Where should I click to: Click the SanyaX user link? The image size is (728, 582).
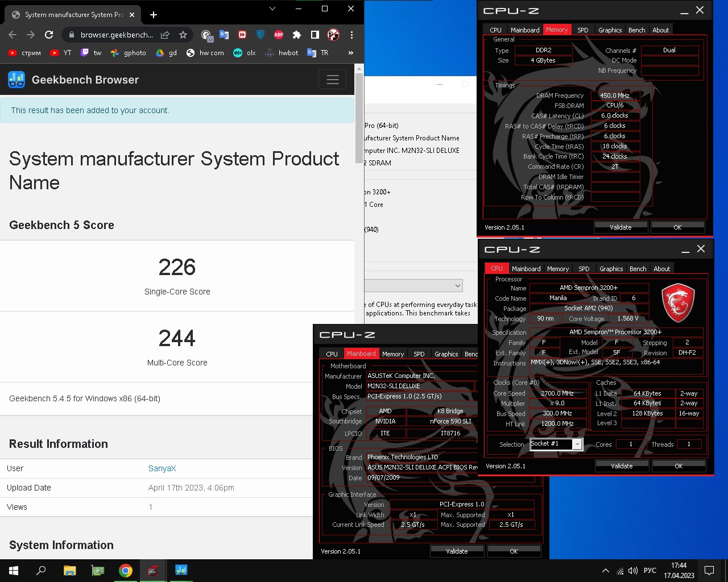click(162, 468)
